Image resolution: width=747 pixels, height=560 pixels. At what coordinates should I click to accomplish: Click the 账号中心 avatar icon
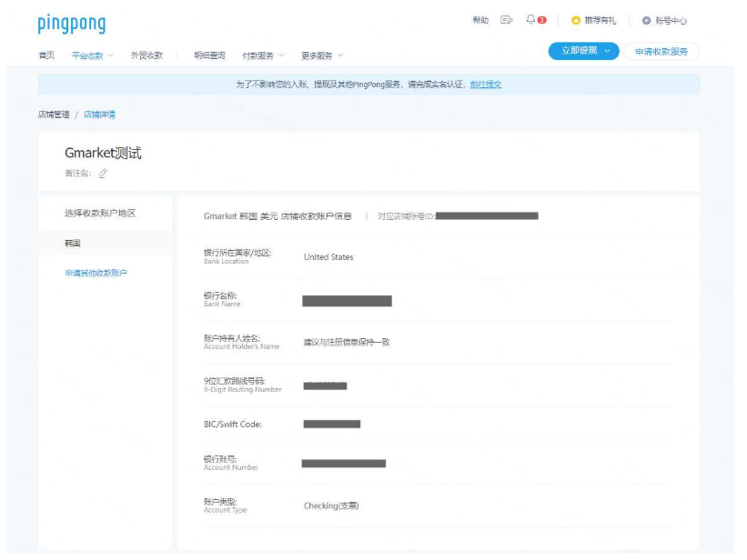(x=646, y=21)
